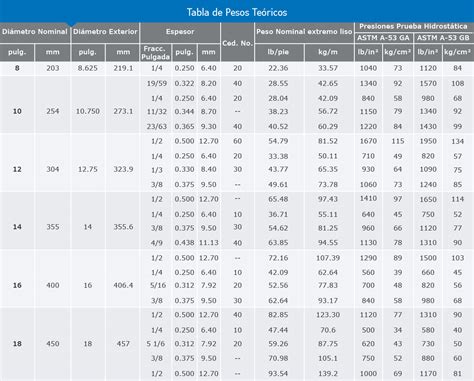Select nominal diameter 14 row label
This screenshot has height=381, width=474.
[x=17, y=227]
